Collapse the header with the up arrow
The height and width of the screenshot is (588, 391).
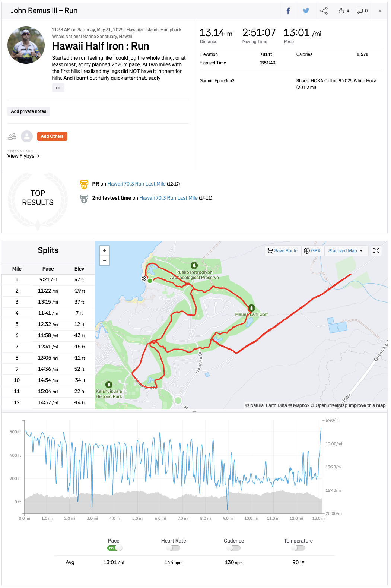(380, 11)
